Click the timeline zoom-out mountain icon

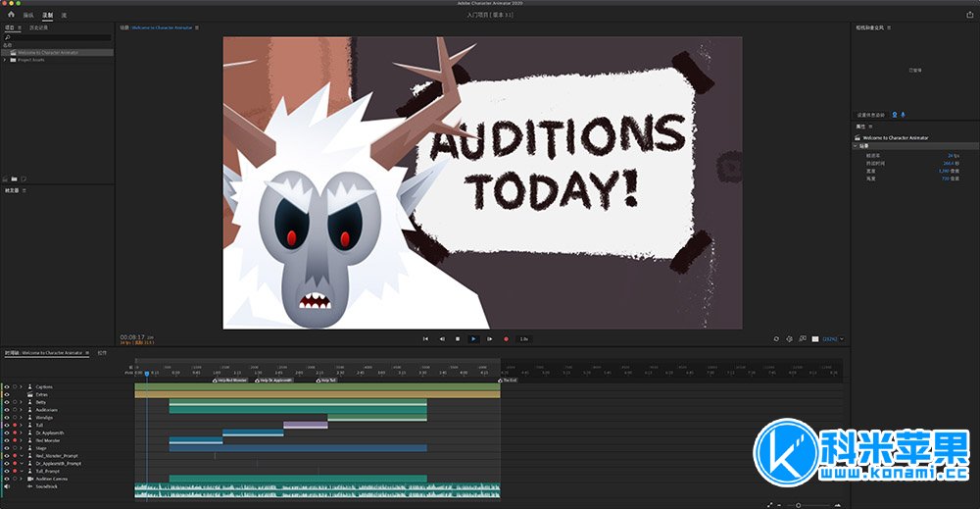[780, 505]
